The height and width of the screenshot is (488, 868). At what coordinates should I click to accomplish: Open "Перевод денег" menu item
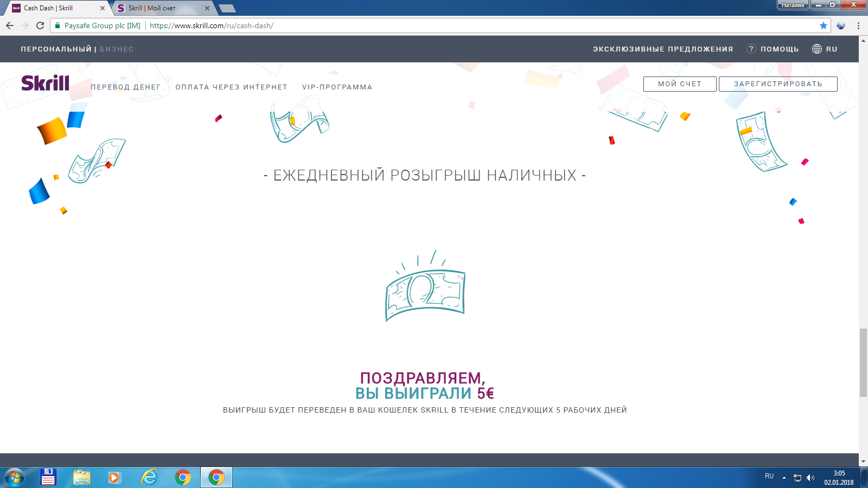[x=125, y=87]
